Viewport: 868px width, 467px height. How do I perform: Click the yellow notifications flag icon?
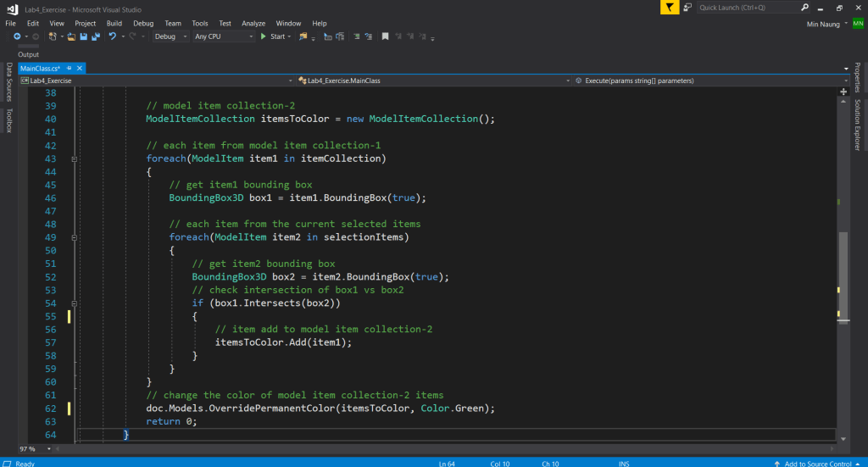point(670,8)
